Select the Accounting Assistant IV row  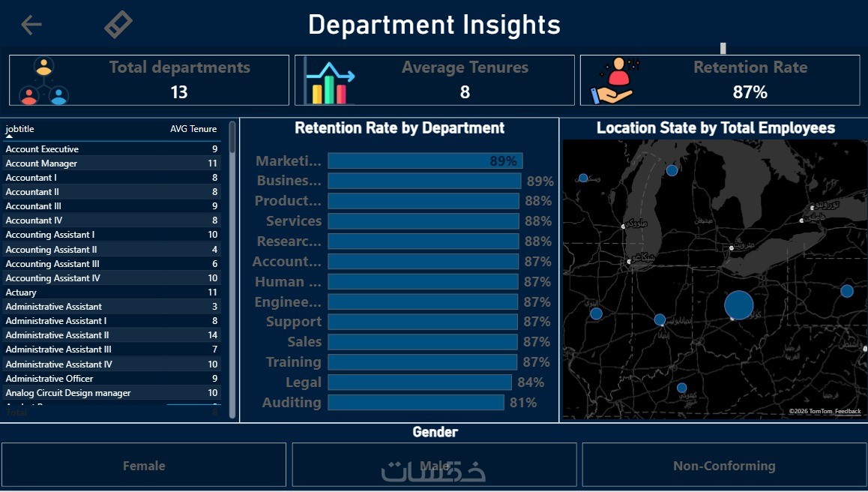click(112, 278)
